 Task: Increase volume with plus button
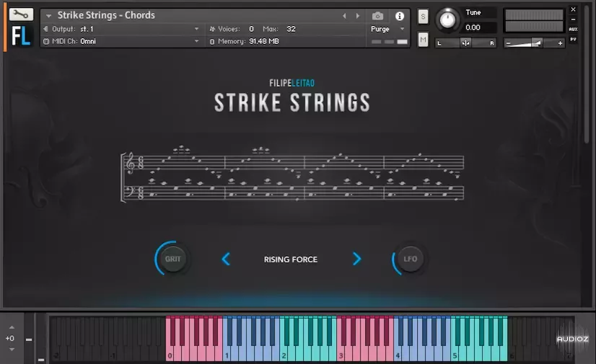(x=560, y=43)
